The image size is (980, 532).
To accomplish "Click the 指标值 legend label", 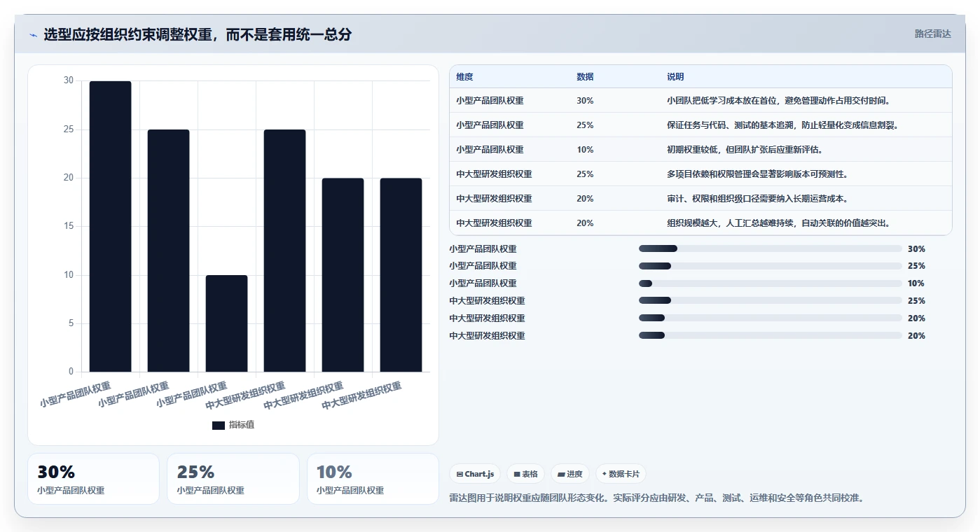I will (242, 425).
